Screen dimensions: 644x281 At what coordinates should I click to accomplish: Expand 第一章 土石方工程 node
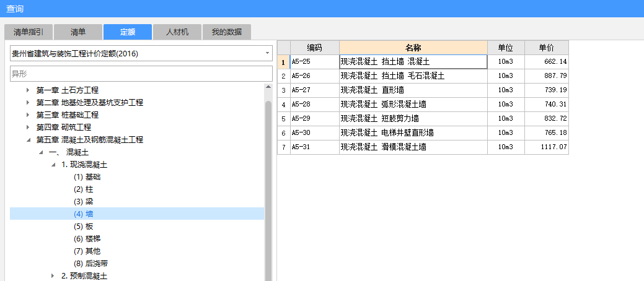pos(28,90)
